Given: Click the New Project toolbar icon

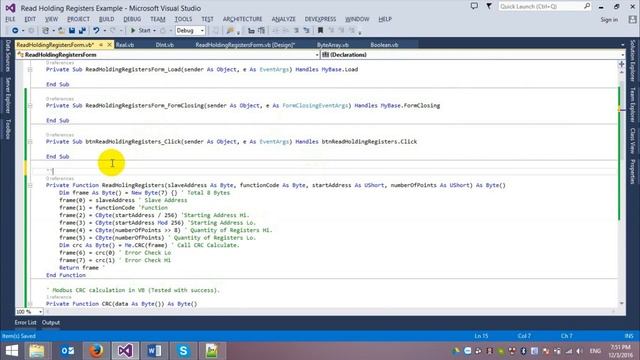Looking at the screenshot, I should pos(46,31).
